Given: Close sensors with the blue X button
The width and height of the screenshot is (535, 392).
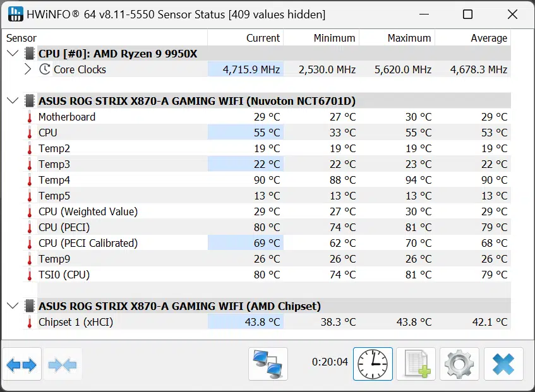Looking at the screenshot, I should click(503, 364).
